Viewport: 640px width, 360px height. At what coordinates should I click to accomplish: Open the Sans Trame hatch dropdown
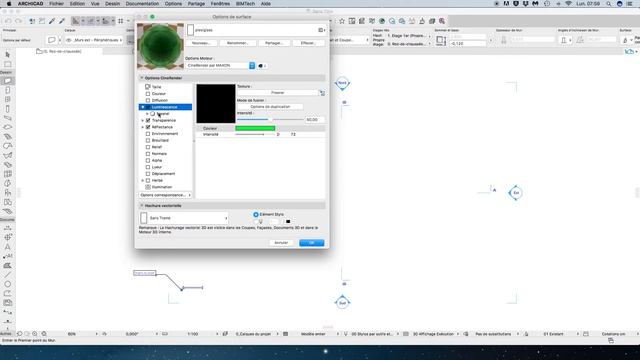click(184, 218)
